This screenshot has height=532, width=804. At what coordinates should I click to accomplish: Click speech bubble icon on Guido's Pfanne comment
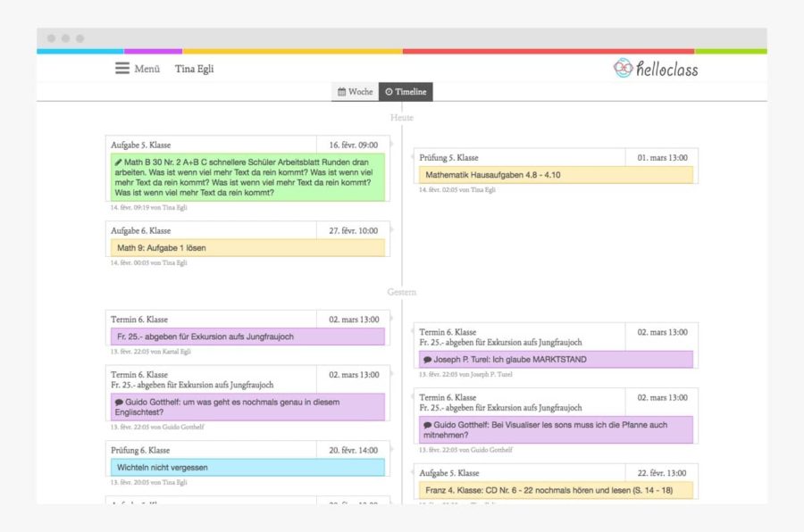(x=427, y=425)
